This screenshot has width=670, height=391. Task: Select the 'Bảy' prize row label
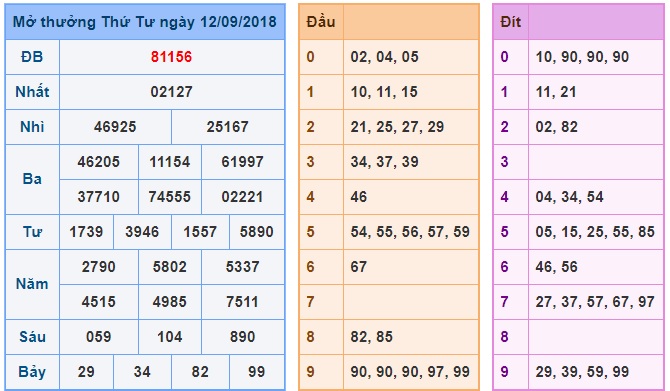tap(32, 372)
